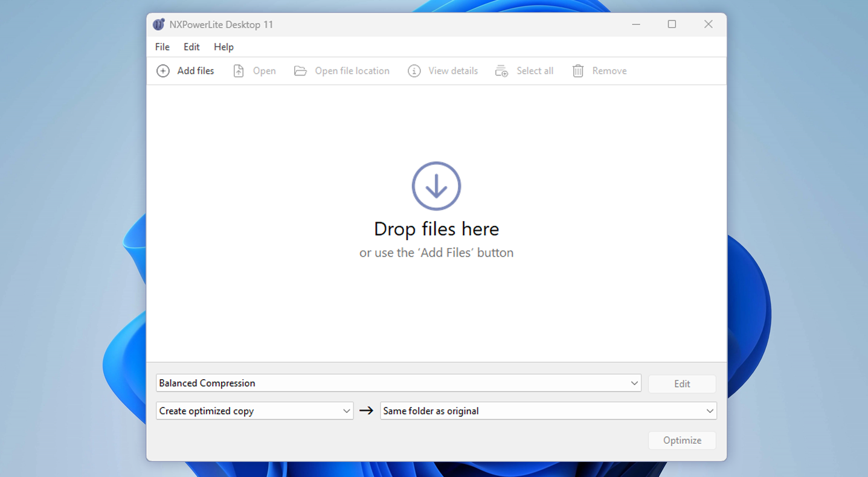Open the File menu
Image resolution: width=868 pixels, height=477 pixels.
coord(162,46)
